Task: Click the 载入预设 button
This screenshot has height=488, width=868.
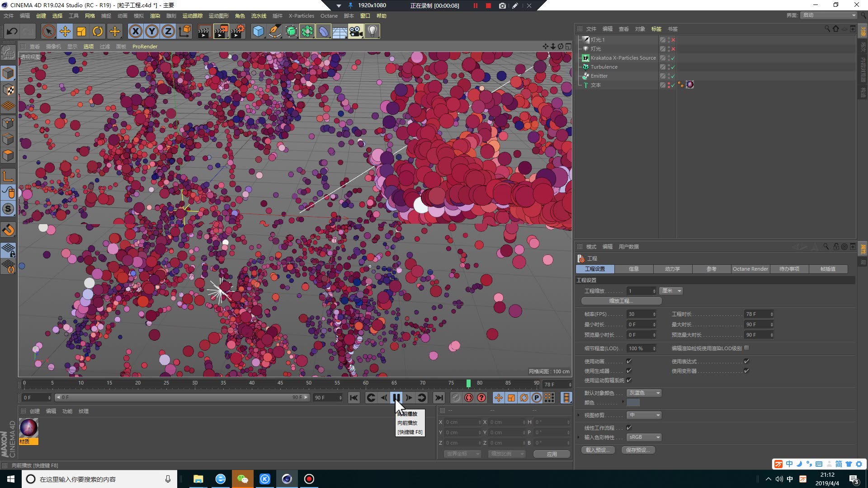Action: (598, 450)
